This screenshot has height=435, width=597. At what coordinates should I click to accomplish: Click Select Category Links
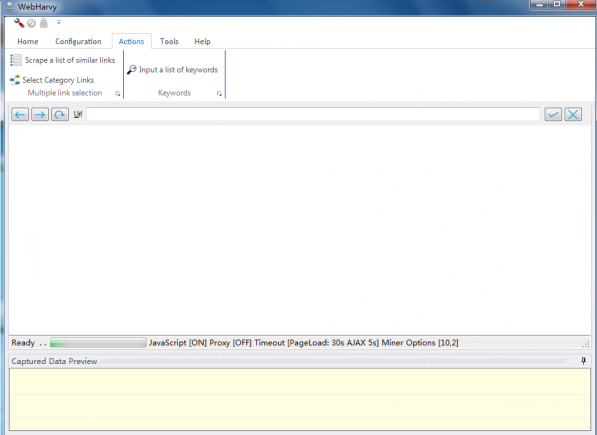tap(52, 80)
